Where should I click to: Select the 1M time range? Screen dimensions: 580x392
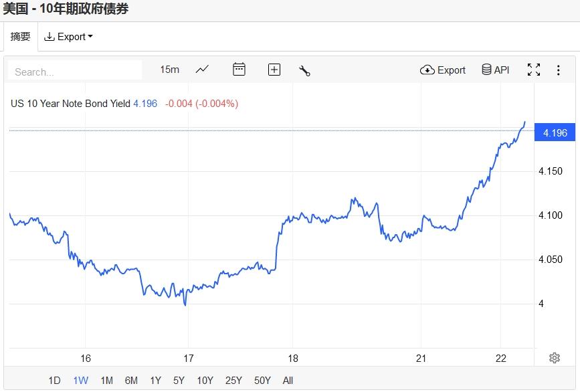coord(106,381)
